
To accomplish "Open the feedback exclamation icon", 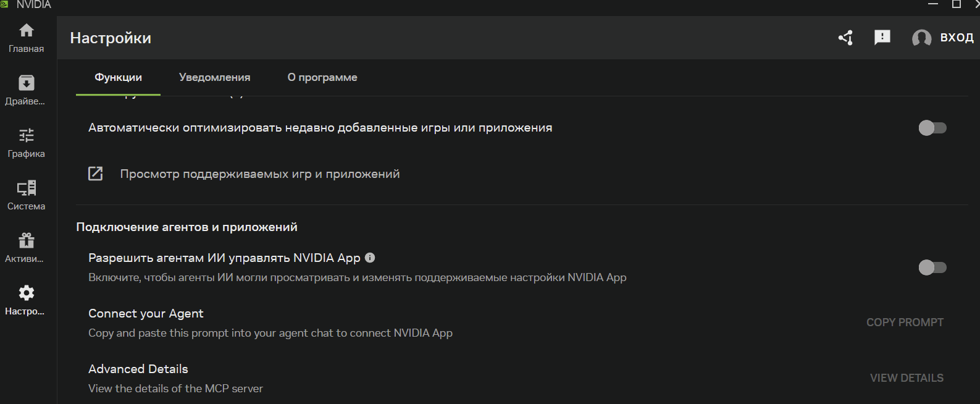I will [x=882, y=38].
